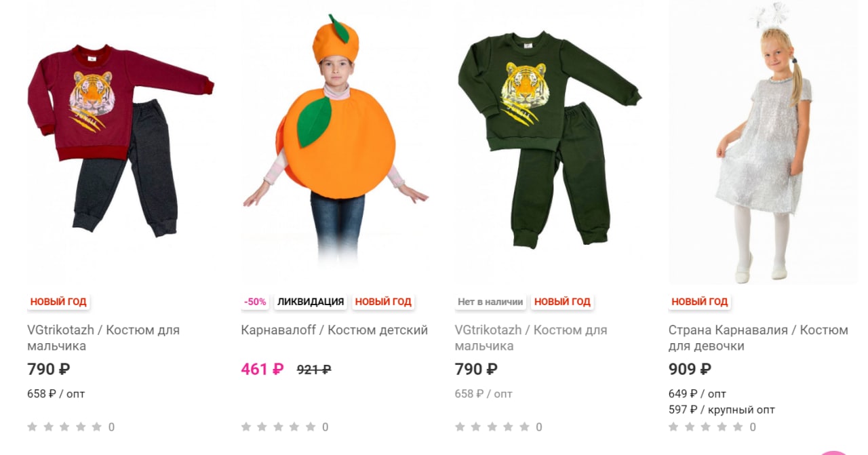Click the Нет в наличии label
This screenshot has width=868, height=455.
pos(490,302)
